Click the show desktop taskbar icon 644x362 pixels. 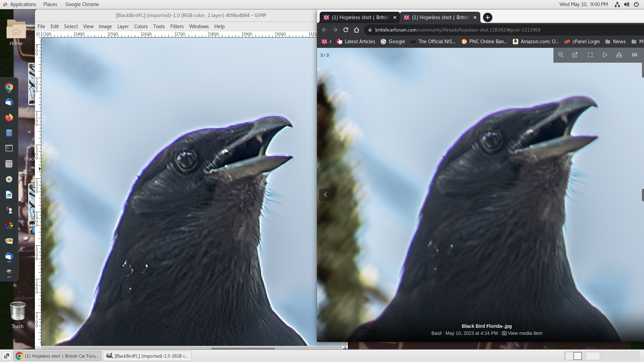(6, 356)
